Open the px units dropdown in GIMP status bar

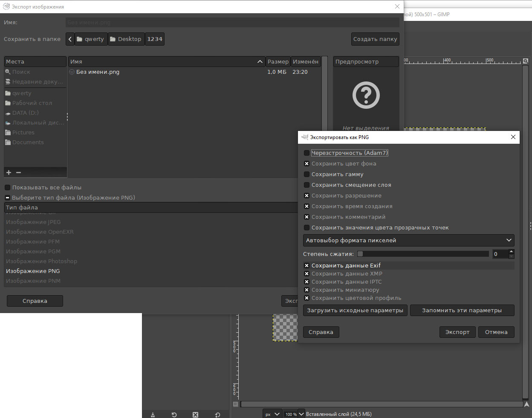272,414
